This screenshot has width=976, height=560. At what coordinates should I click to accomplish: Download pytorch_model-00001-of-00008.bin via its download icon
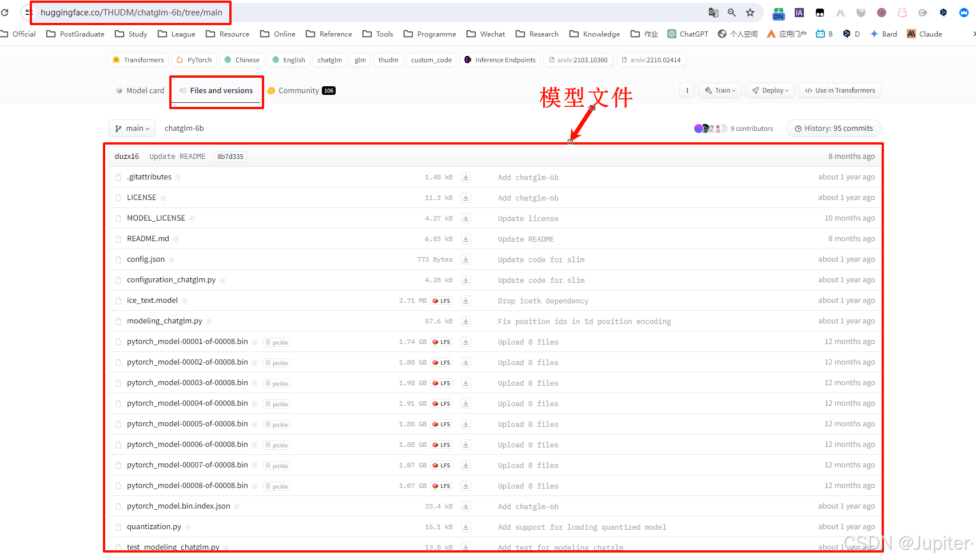point(466,342)
